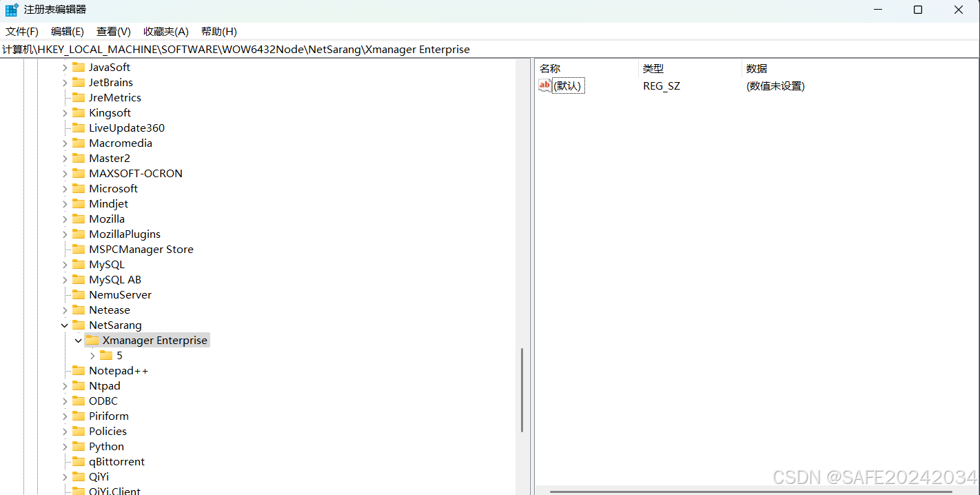Expand the Python key
This screenshot has height=495, width=980.
point(65,446)
